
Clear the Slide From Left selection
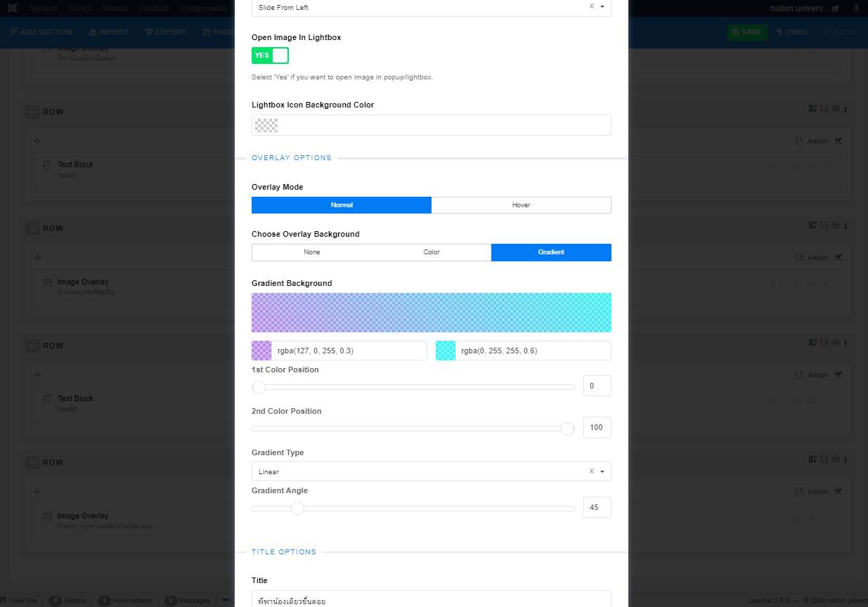pyautogui.click(x=591, y=7)
